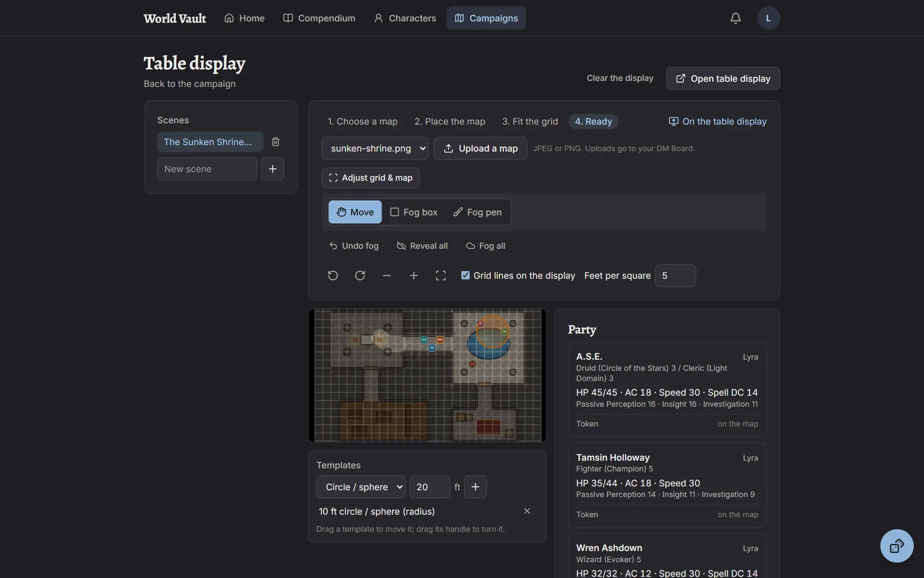
Task: Cover the whole map with Fog all
Action: coord(486,246)
